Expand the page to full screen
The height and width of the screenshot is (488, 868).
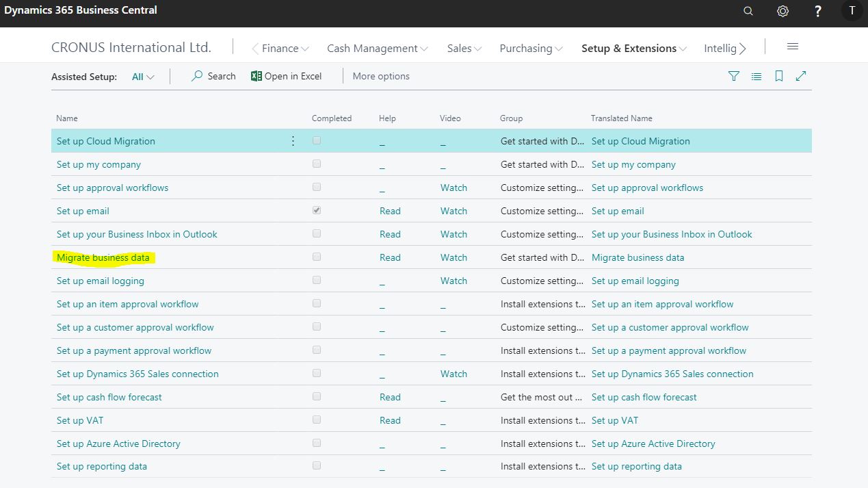801,76
